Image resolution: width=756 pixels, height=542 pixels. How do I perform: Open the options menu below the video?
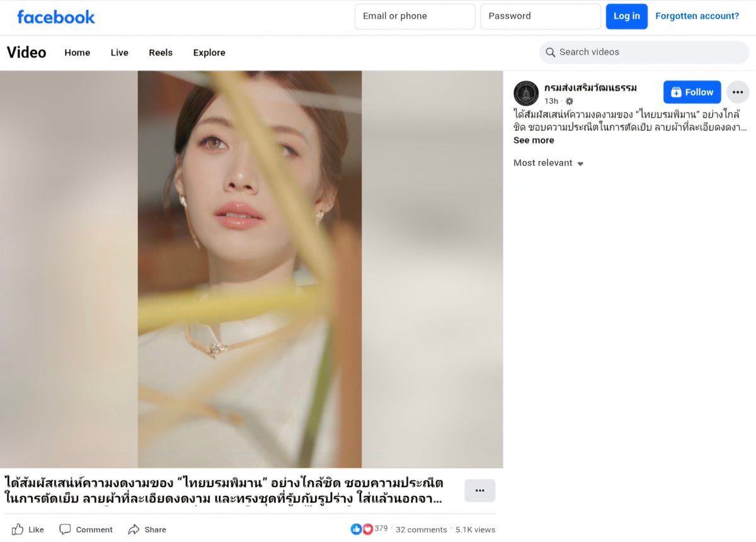tap(480, 490)
